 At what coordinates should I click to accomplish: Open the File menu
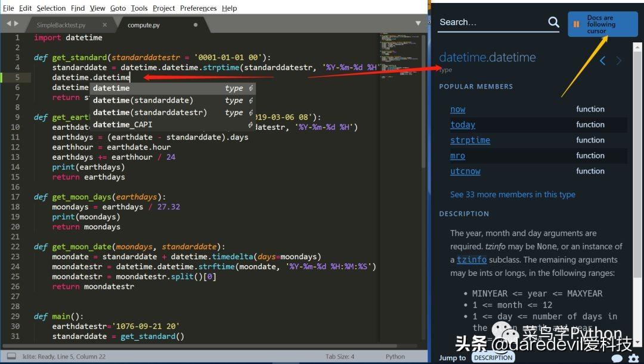(x=8, y=8)
